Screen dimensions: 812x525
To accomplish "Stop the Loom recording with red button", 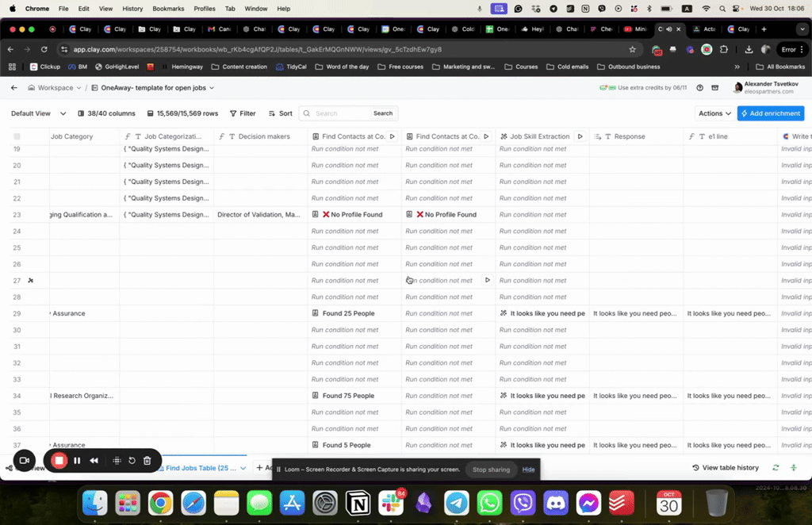I will (x=59, y=460).
